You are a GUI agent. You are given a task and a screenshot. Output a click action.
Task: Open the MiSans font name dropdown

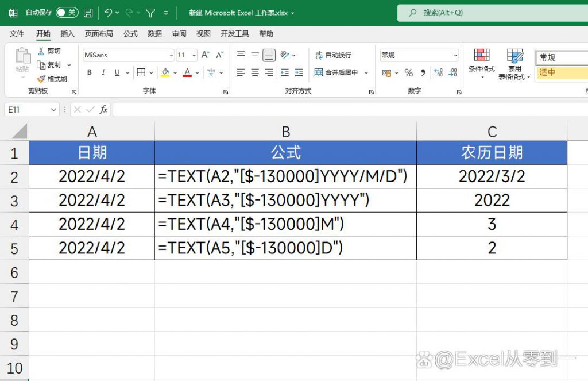click(171, 56)
